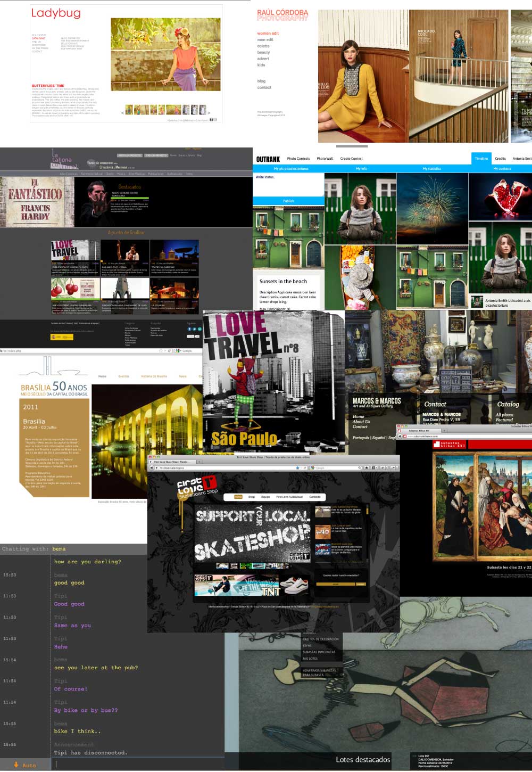Click the newsletter email field
This screenshot has width=532, height=772.
point(336,584)
